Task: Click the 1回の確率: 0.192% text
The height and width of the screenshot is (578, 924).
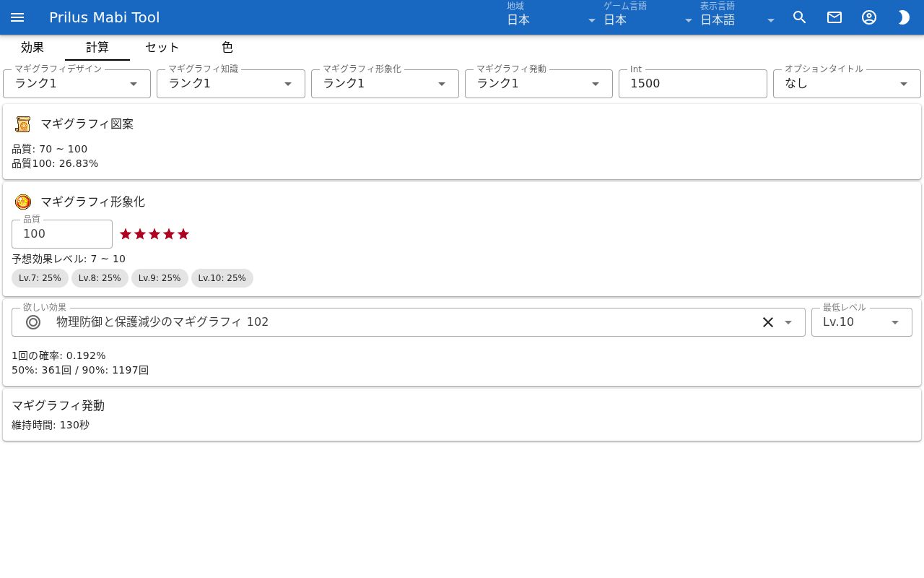Action: pyautogui.click(x=58, y=355)
